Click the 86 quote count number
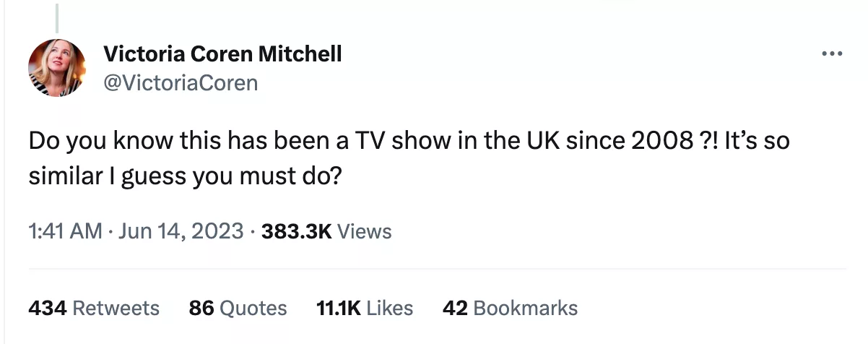 201,308
